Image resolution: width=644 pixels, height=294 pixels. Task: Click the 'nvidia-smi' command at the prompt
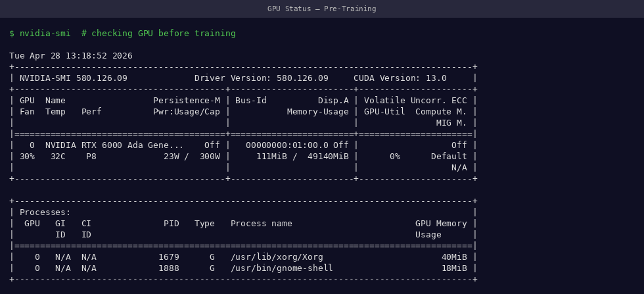coord(45,34)
